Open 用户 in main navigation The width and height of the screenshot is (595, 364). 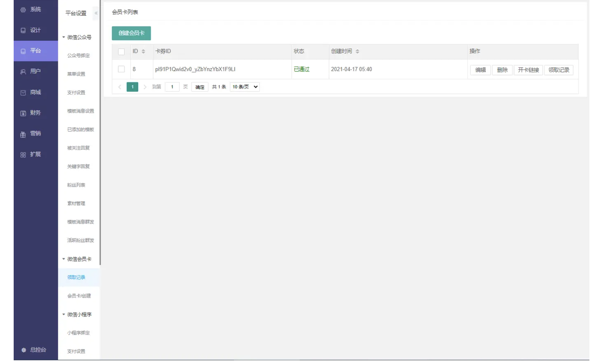coord(35,71)
